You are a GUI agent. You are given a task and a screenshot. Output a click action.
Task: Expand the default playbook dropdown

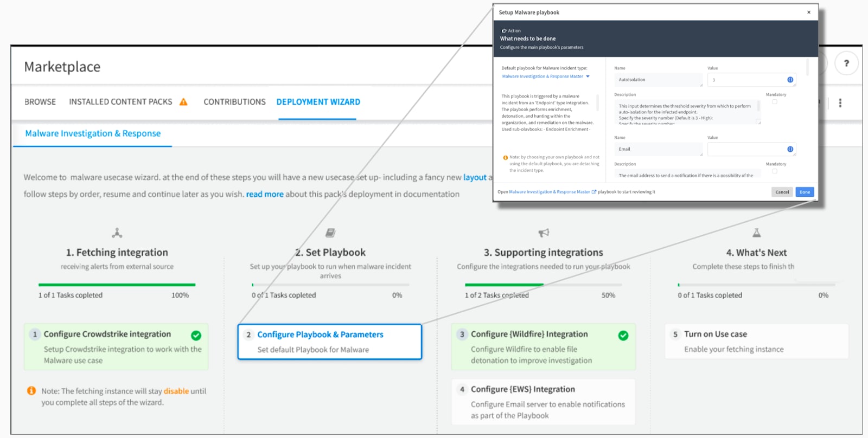588,76
